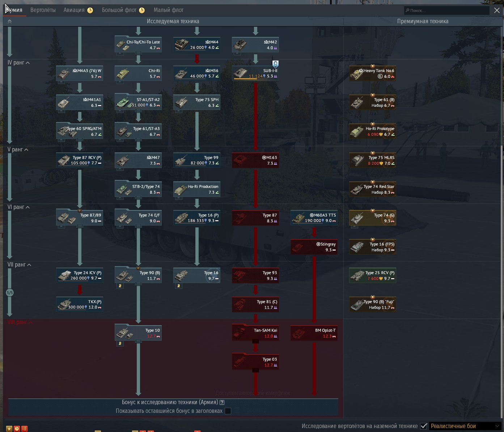The image size is (504, 432).
Task: Open the Реалистичные бои mode dropdown
Action: click(465, 426)
